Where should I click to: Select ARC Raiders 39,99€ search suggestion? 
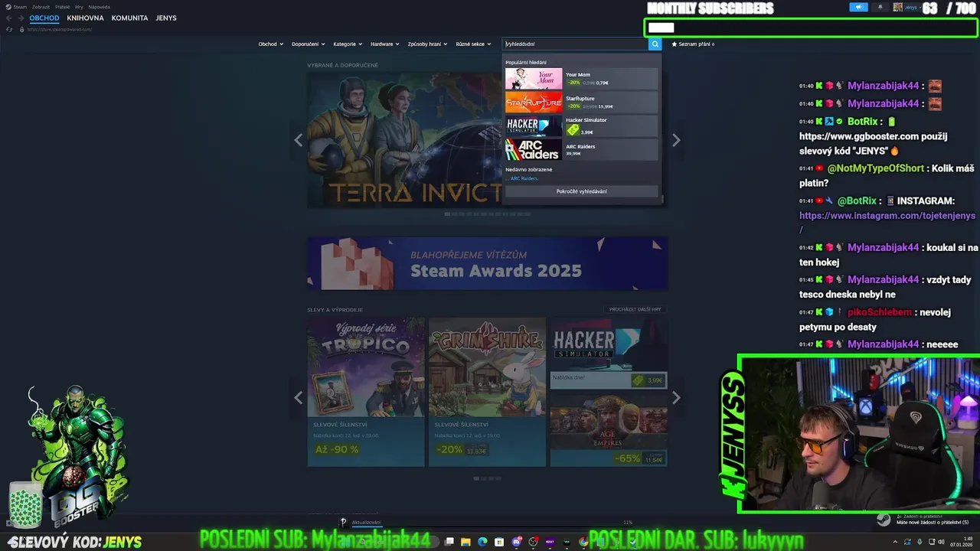click(581, 149)
